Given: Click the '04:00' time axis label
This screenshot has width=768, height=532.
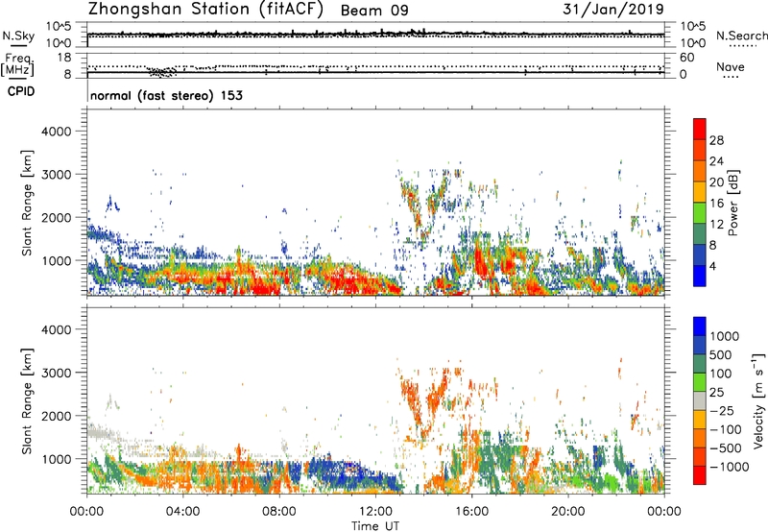Looking at the screenshot, I should click(182, 512).
